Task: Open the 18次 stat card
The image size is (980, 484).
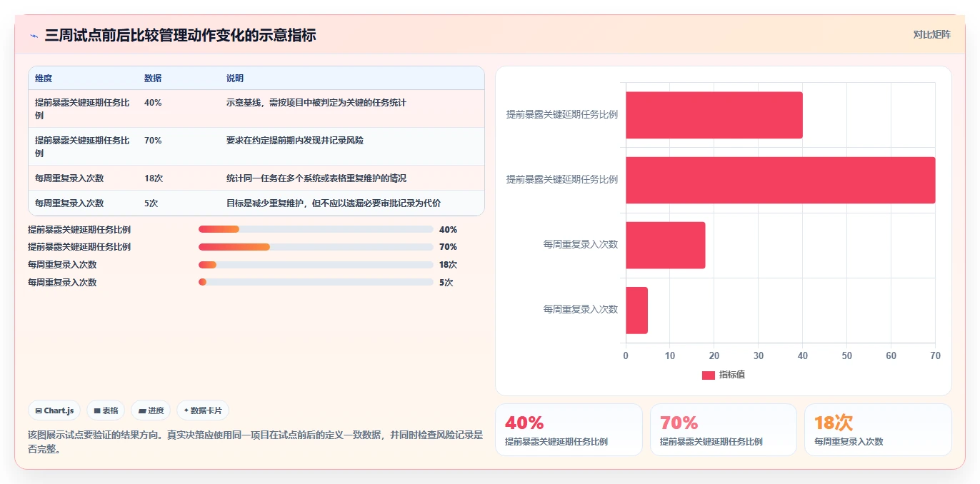Action: tap(878, 430)
